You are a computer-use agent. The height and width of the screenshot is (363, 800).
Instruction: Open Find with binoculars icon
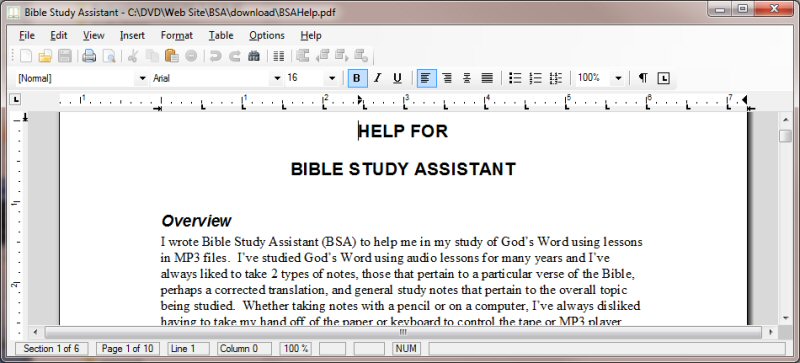click(x=254, y=56)
